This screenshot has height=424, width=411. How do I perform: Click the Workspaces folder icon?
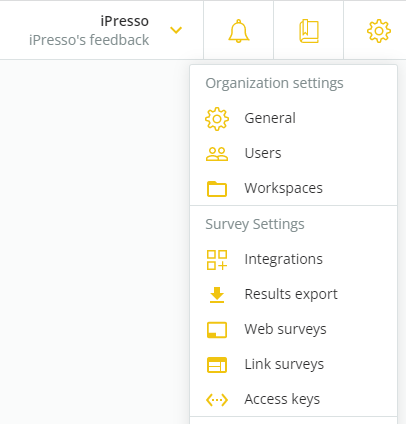pos(217,189)
